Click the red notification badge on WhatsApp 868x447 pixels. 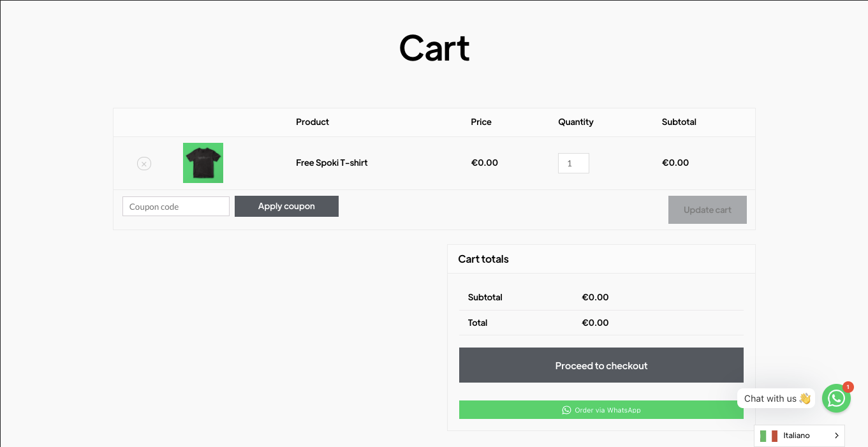[x=848, y=387]
